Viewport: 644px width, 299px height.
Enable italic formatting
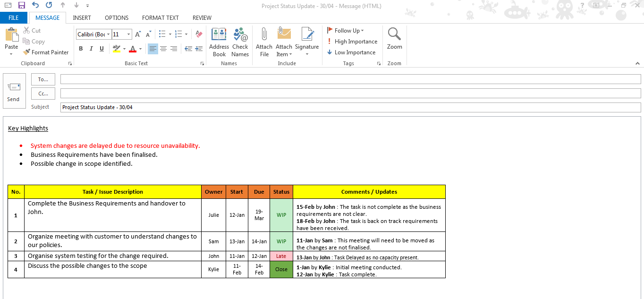pyautogui.click(x=91, y=48)
